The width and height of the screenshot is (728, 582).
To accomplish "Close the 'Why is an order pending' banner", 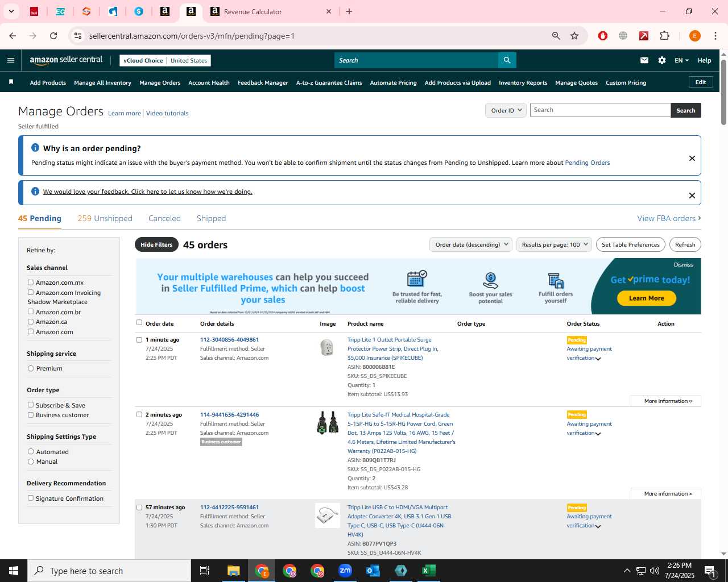I will (692, 158).
